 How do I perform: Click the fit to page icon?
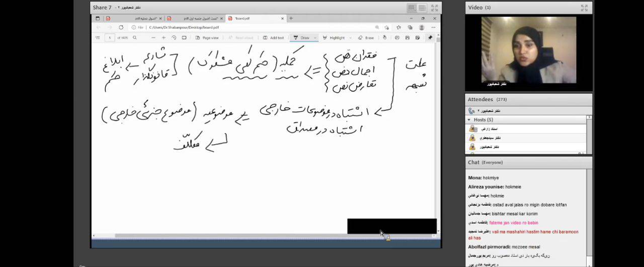(x=184, y=38)
